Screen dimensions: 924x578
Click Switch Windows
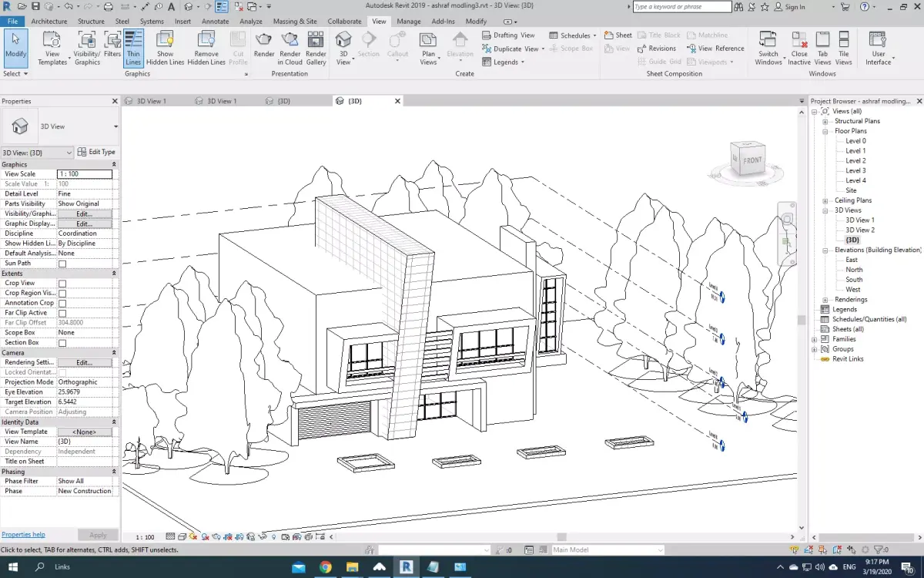[768, 49]
